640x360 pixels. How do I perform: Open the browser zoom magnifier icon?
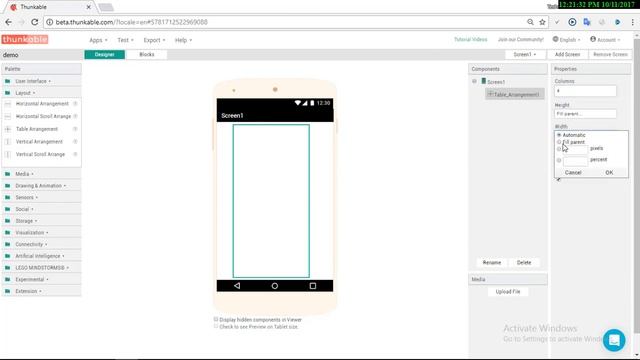coord(530,22)
